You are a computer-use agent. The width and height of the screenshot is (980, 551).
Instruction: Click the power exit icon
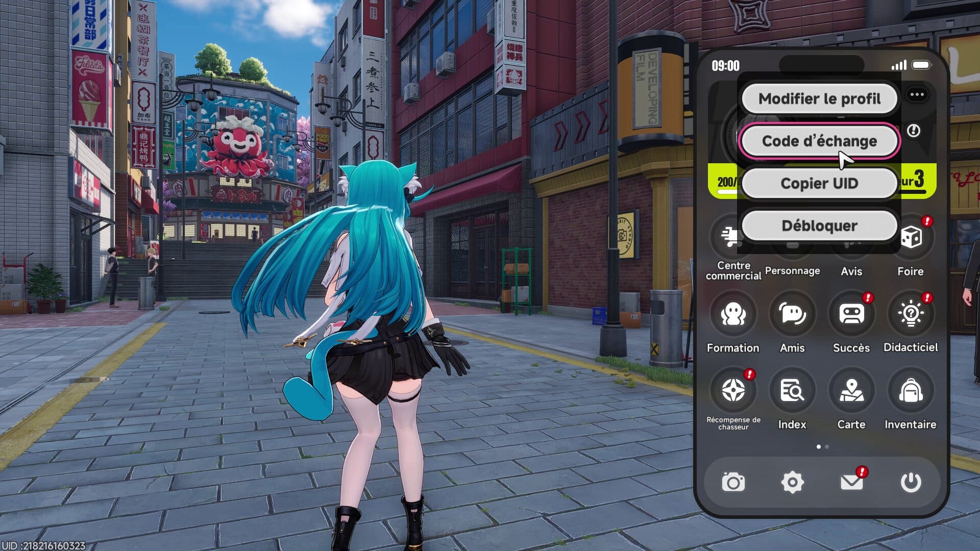[911, 482]
